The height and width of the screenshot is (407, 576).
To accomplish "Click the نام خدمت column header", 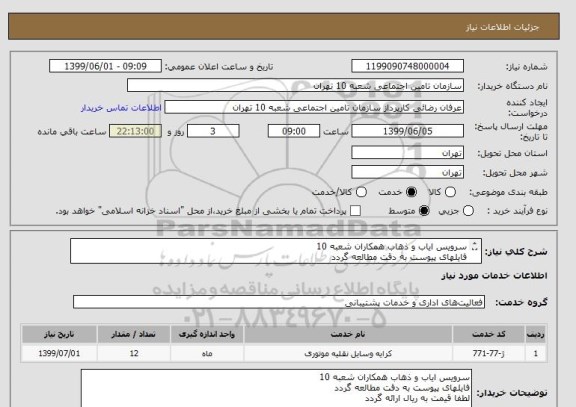I will [x=348, y=335].
